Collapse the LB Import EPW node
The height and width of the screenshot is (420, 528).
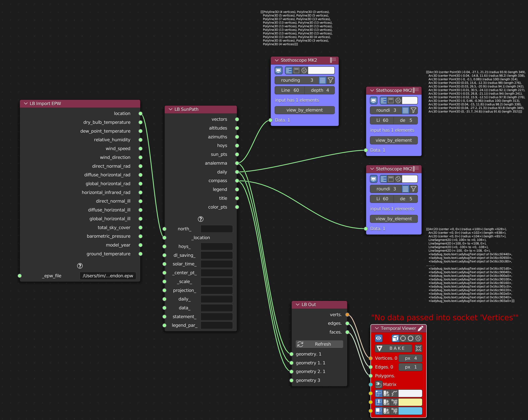click(x=26, y=103)
